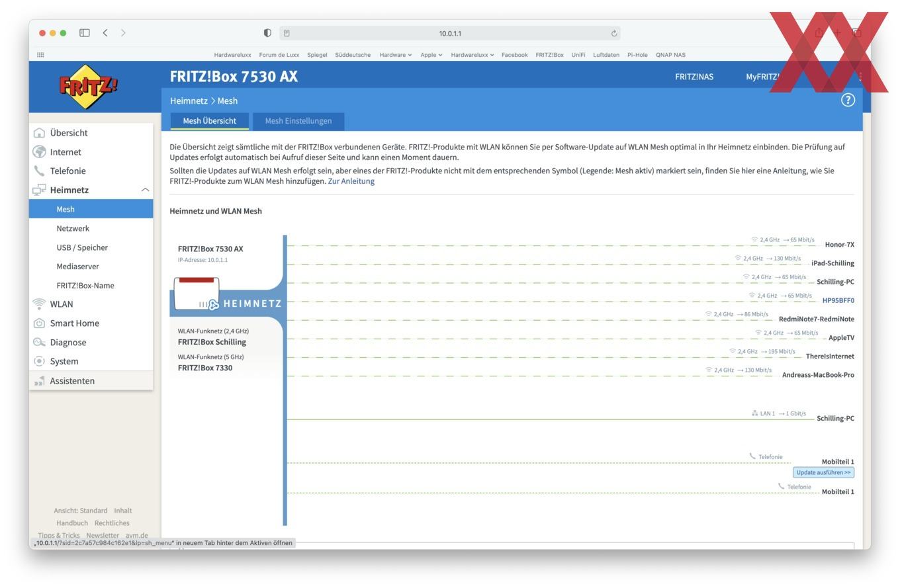Click Ansicht: Standard footer link

pyautogui.click(x=81, y=511)
